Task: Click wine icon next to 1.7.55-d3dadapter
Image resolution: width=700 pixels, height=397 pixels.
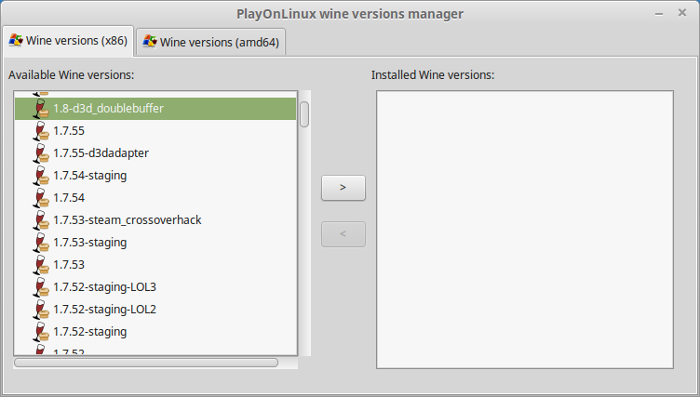Action: point(41,153)
